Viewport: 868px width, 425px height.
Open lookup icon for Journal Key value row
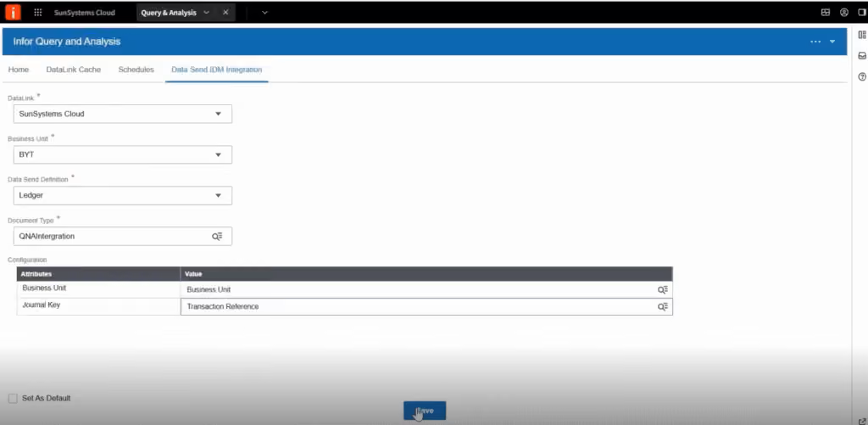[x=663, y=306]
